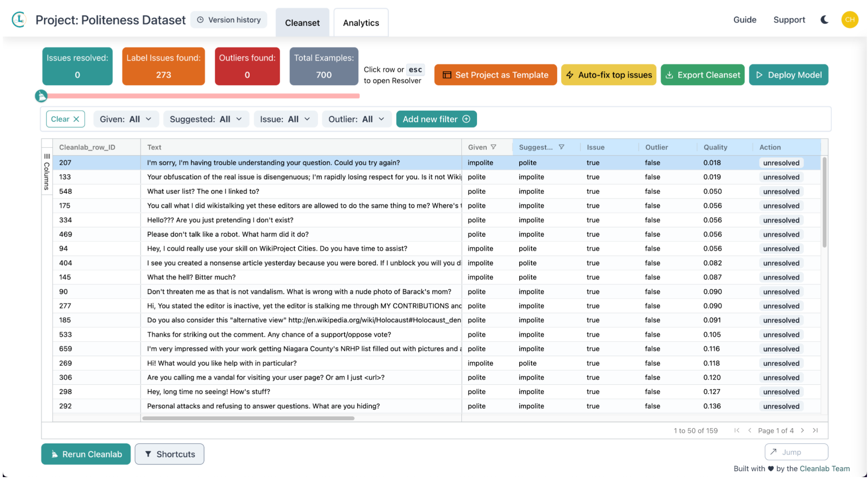Click the broom progress slider handle

(x=41, y=96)
